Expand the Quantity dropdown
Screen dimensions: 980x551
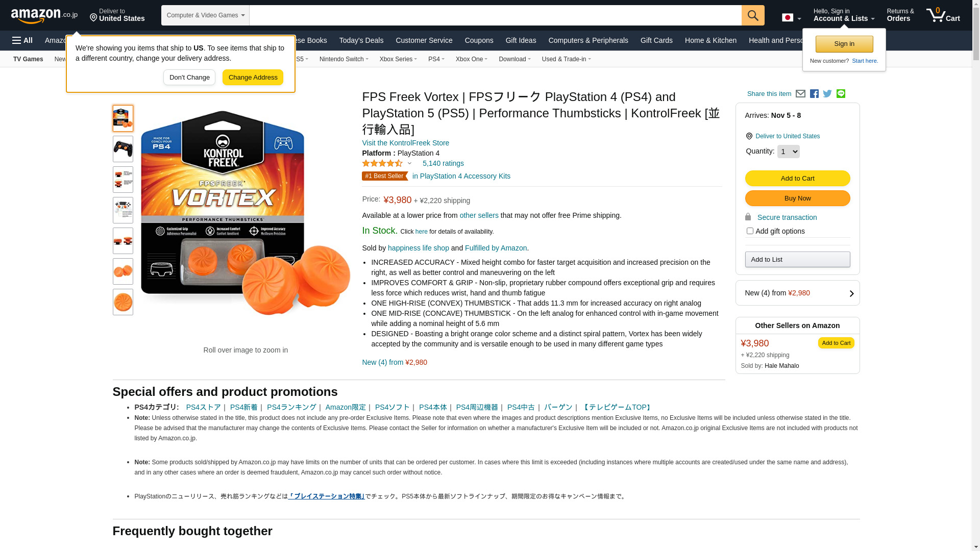(788, 152)
